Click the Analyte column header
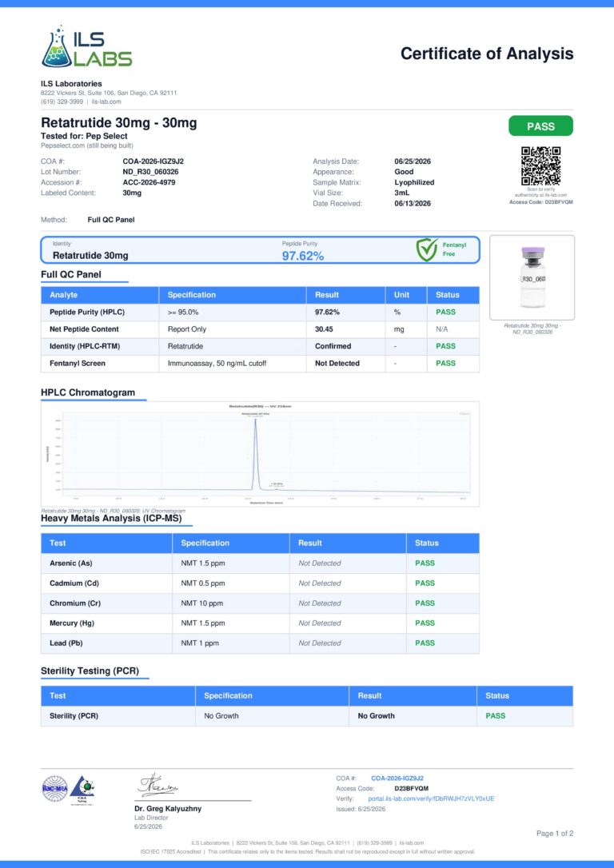614x868 pixels. point(64,295)
